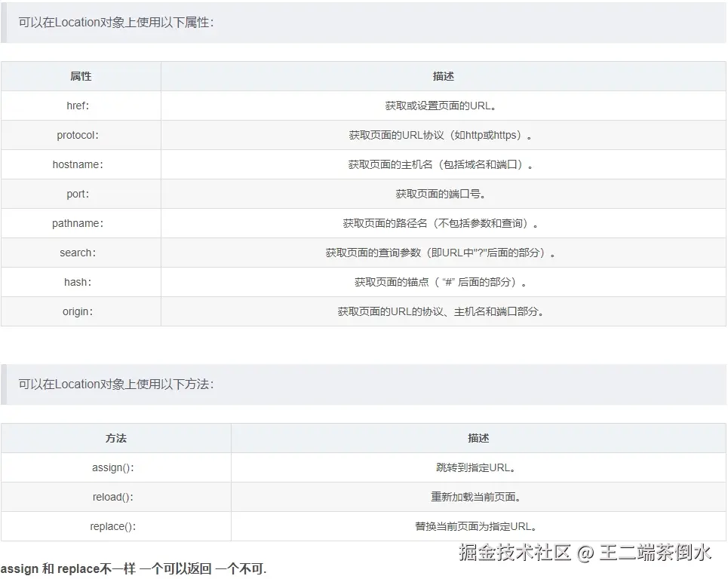Image resolution: width=728 pixels, height=579 pixels.
Task: Click the 'replace():' method cell
Action: tap(116, 526)
